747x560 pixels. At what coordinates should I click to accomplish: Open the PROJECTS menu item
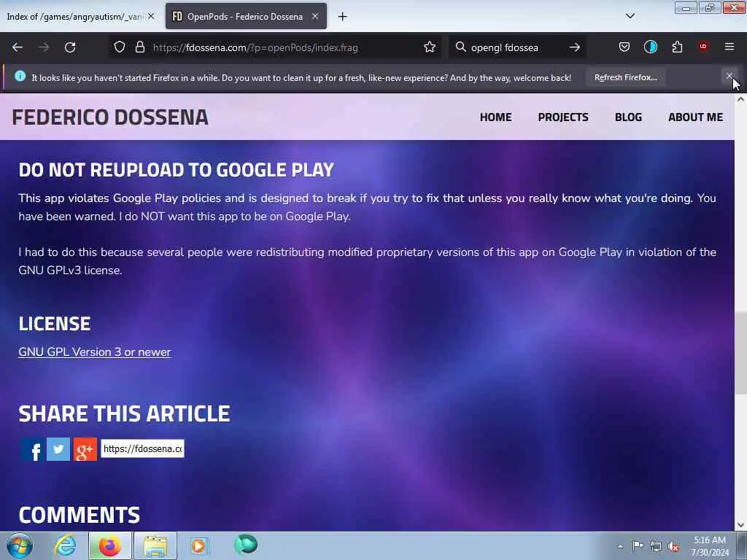[563, 117]
